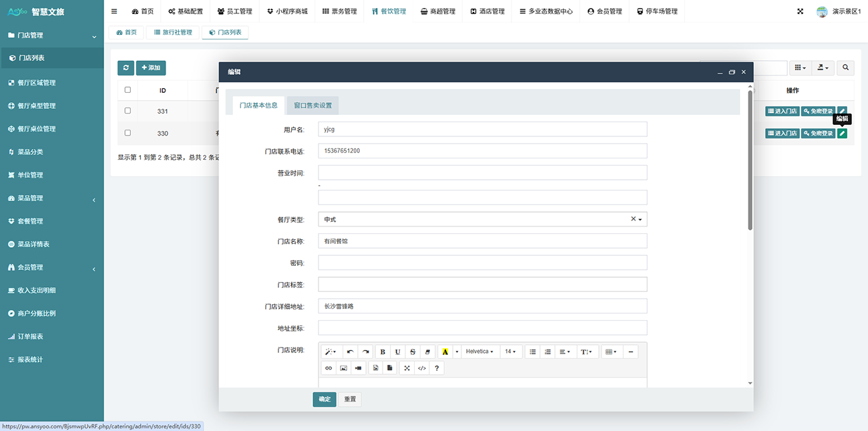Image resolution: width=868 pixels, height=431 pixels.
Task: Open the line height dropdown
Action: coord(586,351)
